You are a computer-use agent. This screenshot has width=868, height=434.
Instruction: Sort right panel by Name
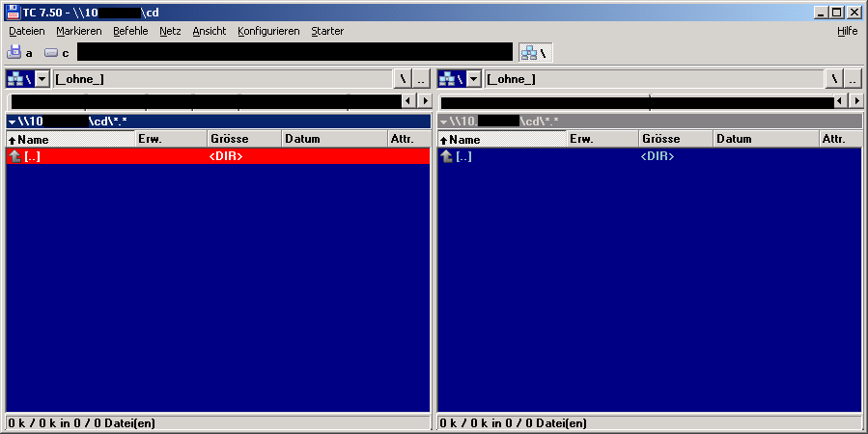pyautogui.click(x=502, y=139)
